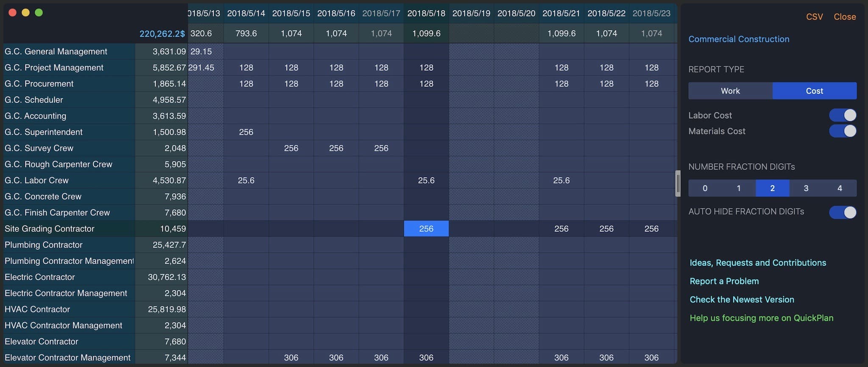Viewport: 868px width, 367px height.
Task: Click the Commercial Construction project title
Action: [738, 39]
